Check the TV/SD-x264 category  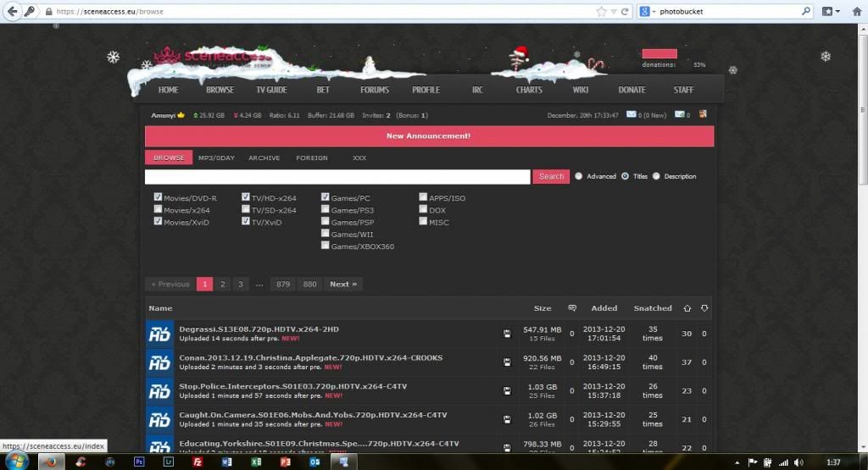point(246,209)
